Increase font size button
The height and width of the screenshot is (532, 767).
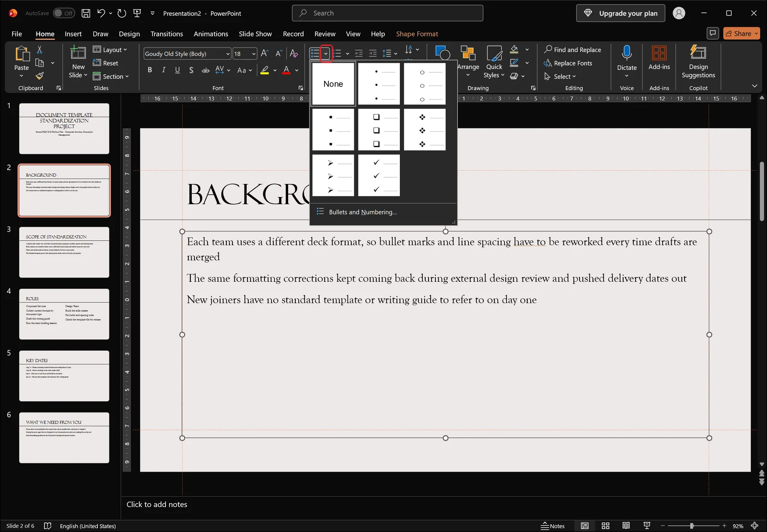pyautogui.click(x=264, y=54)
